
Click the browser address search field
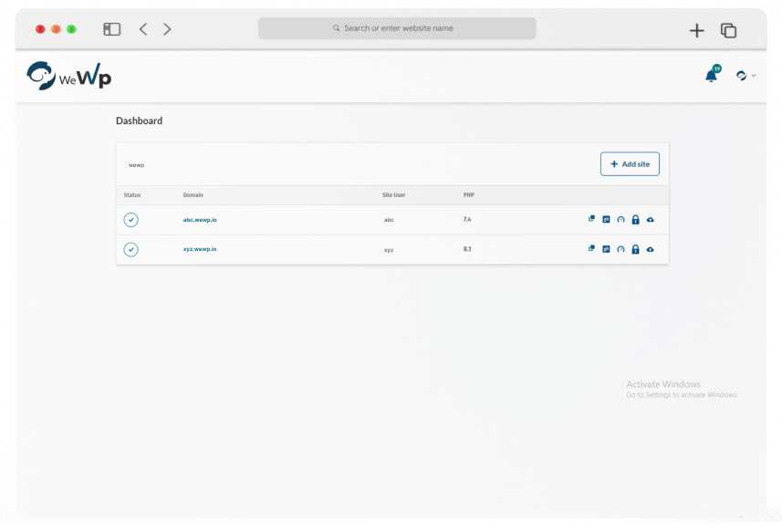397,28
